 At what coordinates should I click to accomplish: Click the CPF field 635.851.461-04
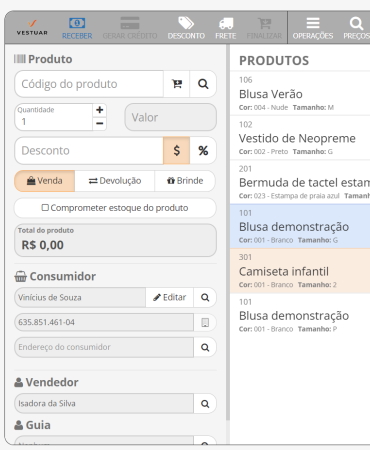[104, 322]
